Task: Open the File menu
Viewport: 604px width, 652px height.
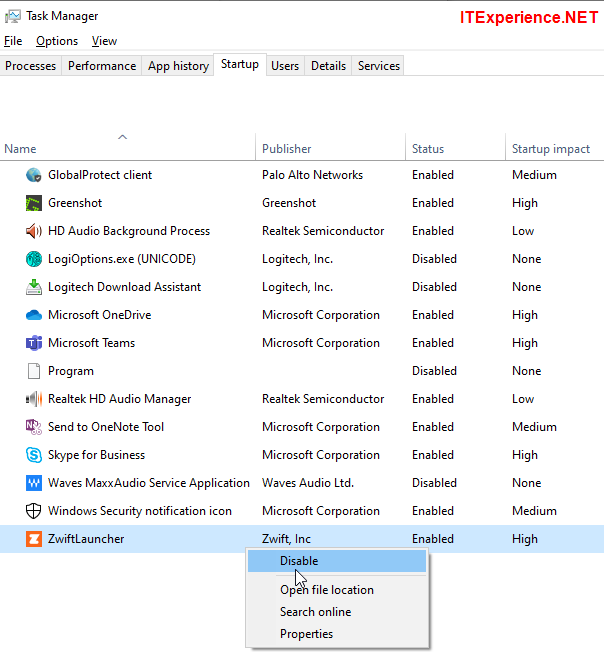Action: 13,41
